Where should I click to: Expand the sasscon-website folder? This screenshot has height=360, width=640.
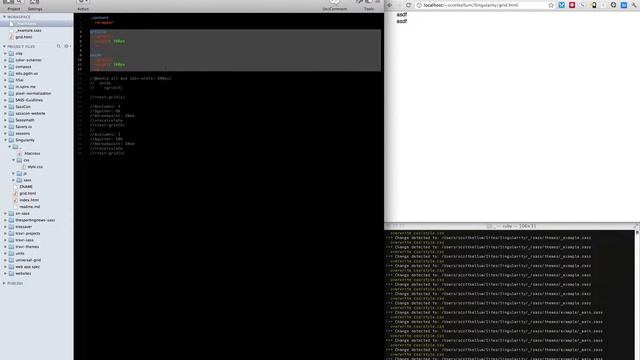tap(5, 113)
